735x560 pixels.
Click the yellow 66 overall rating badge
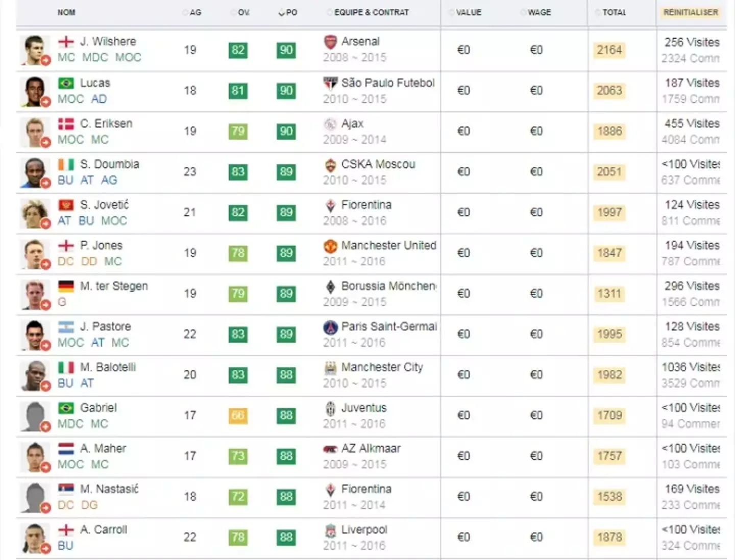click(238, 415)
